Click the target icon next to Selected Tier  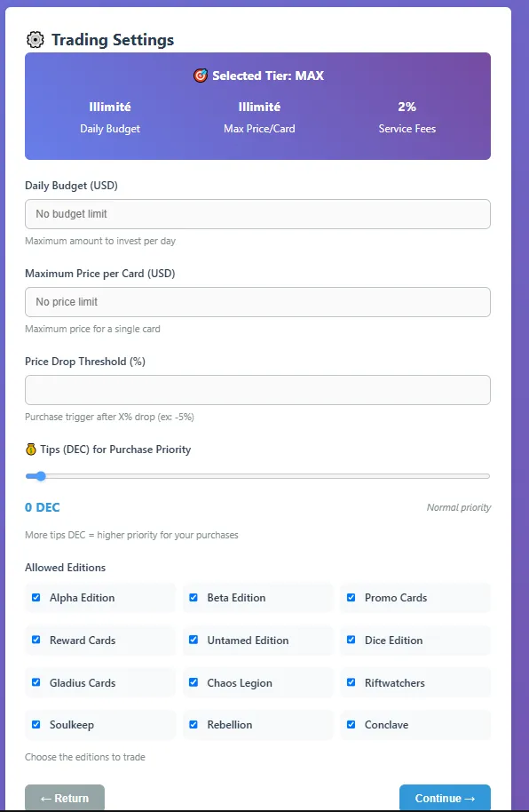201,76
